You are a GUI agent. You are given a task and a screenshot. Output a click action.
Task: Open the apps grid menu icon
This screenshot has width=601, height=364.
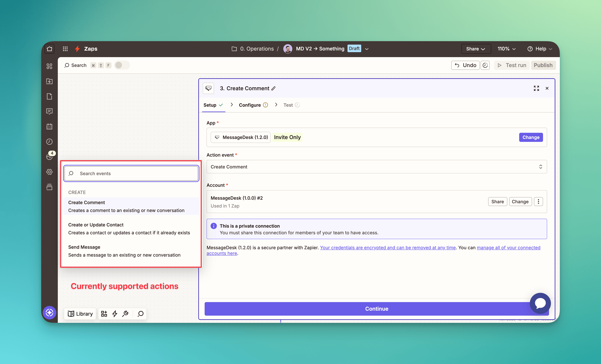click(65, 49)
